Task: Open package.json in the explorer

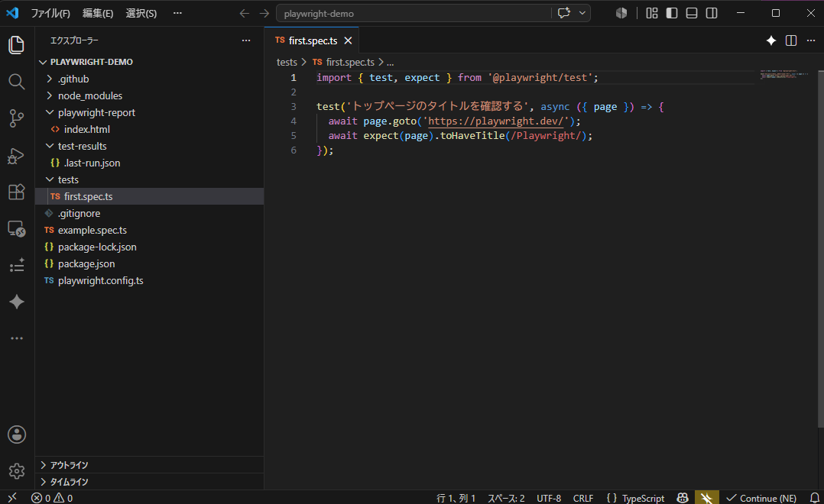Action: tap(149, 263)
